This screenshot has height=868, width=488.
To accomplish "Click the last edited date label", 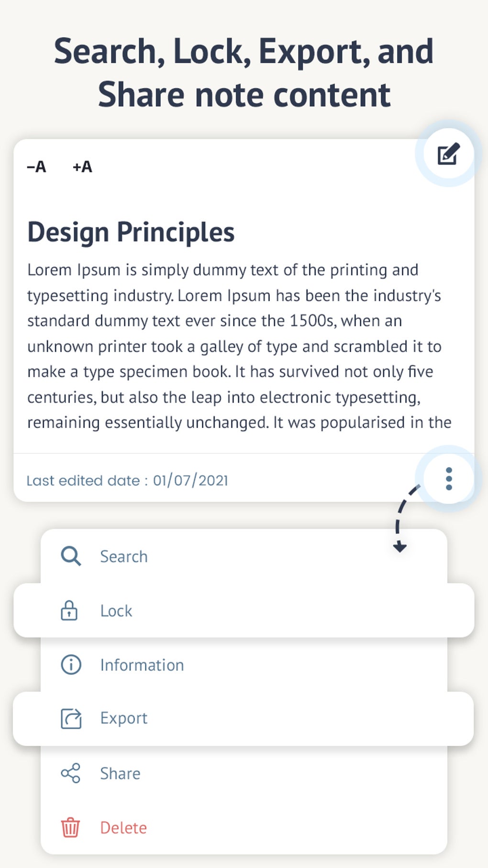I will [127, 480].
